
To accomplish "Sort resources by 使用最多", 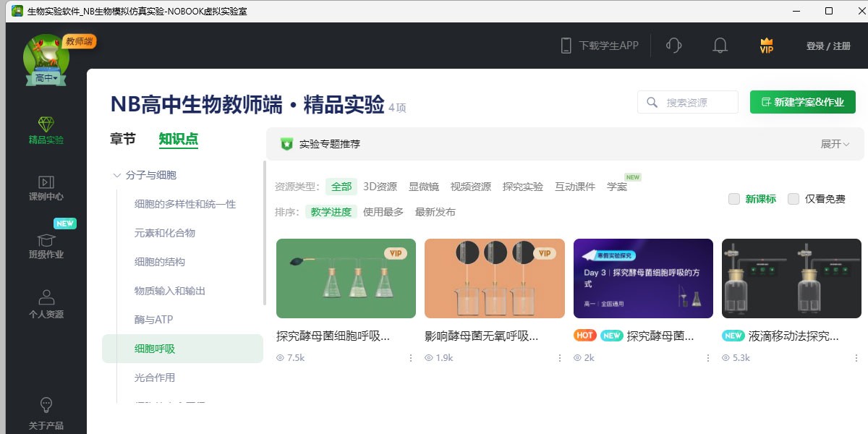I will (383, 212).
